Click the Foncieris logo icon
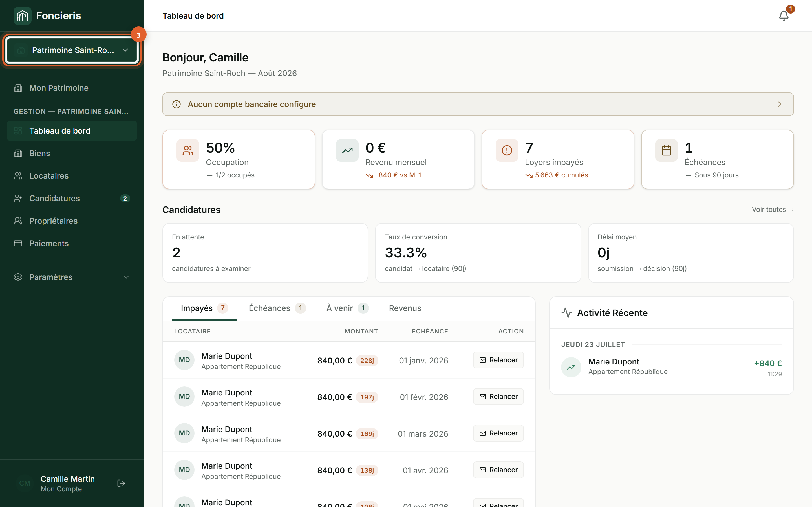 click(22, 16)
